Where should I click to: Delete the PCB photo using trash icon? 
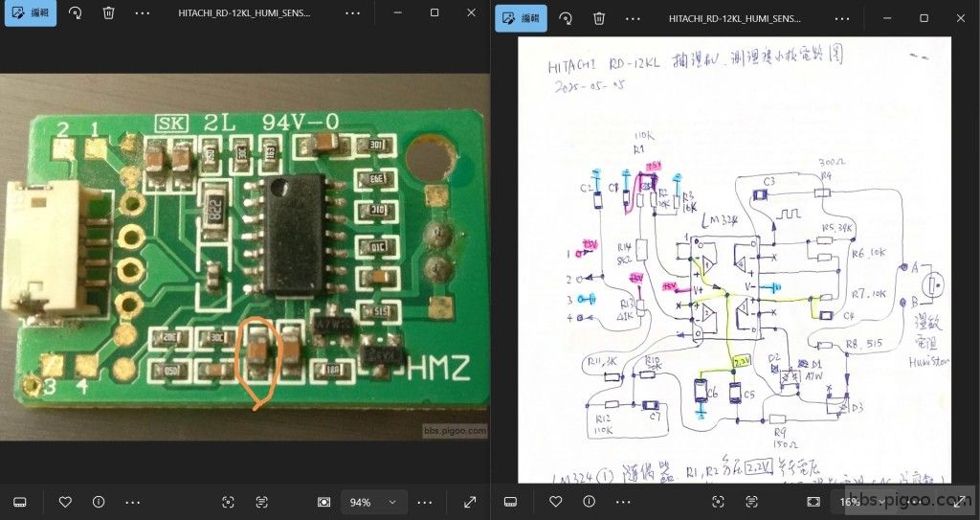[109, 13]
